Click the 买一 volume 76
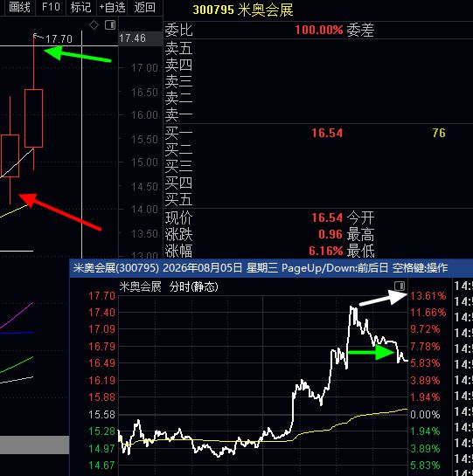Image resolution: width=473 pixels, height=476 pixels. [439, 133]
